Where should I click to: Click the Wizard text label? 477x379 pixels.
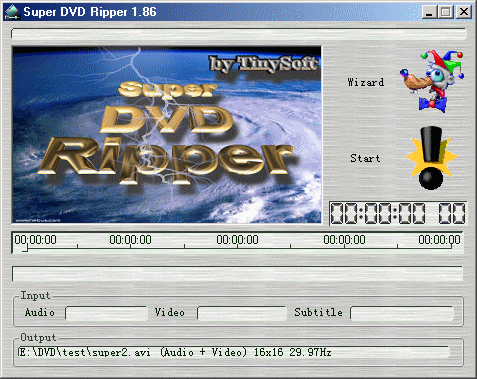click(366, 82)
